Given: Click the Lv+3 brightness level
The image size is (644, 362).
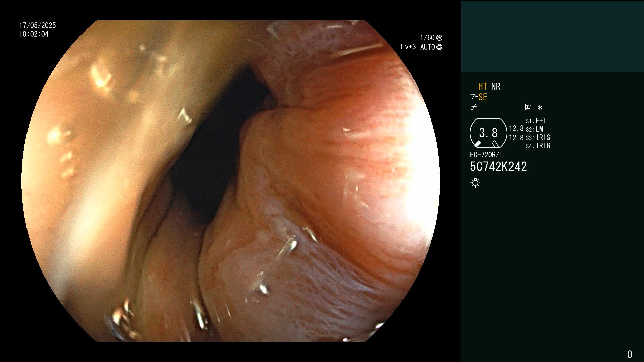Looking at the screenshot, I should pyautogui.click(x=408, y=47).
